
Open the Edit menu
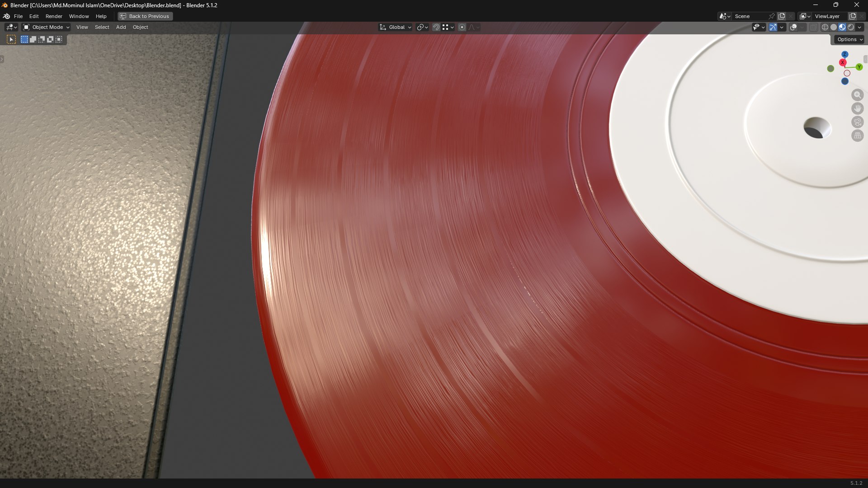coord(34,16)
